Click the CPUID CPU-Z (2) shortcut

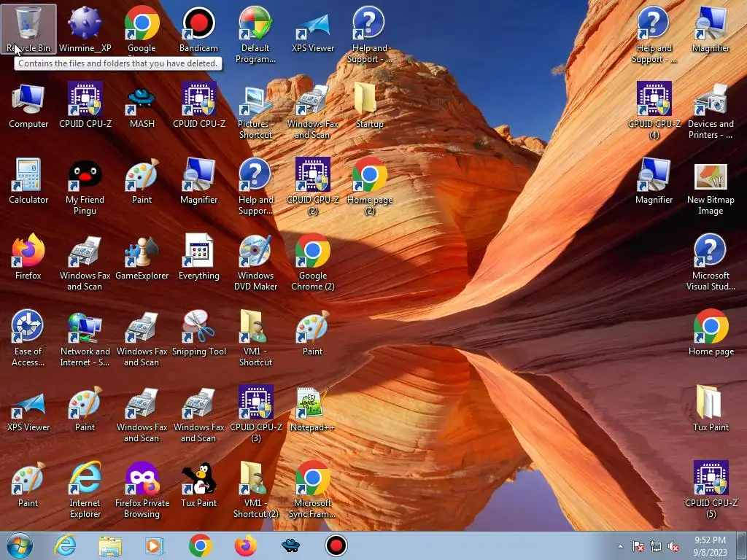312,187
